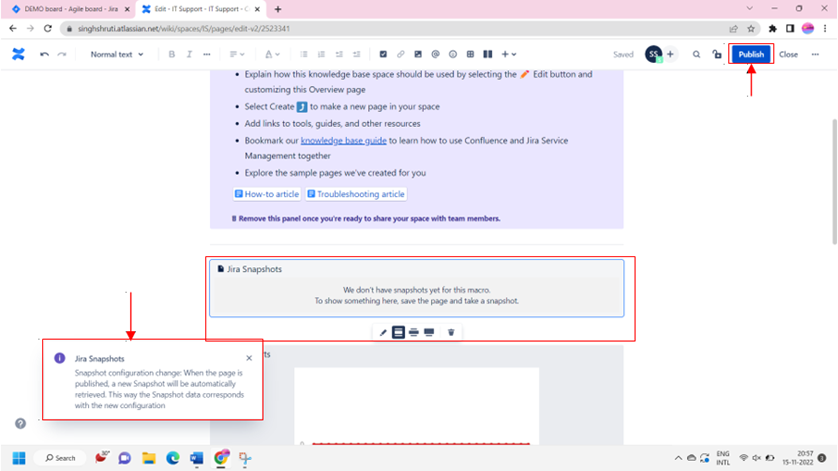Open the browser extensions menu
The image size is (838, 471).
(772, 28)
